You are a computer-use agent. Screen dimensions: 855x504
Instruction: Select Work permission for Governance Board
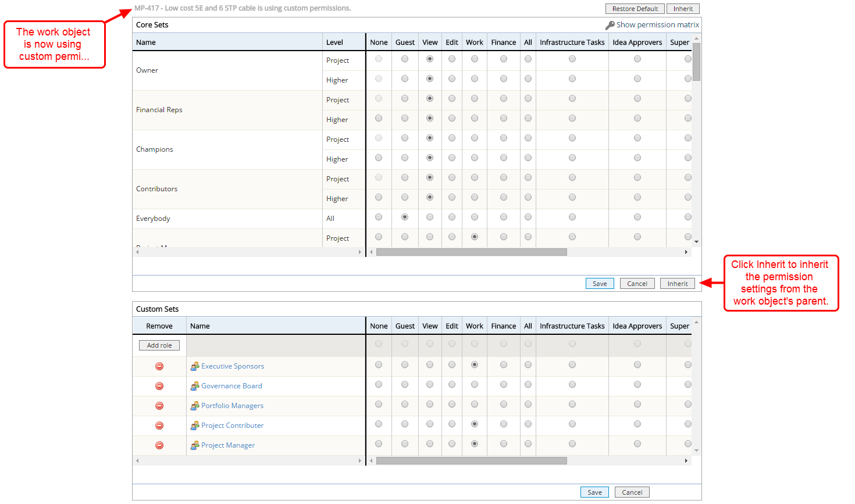click(475, 384)
